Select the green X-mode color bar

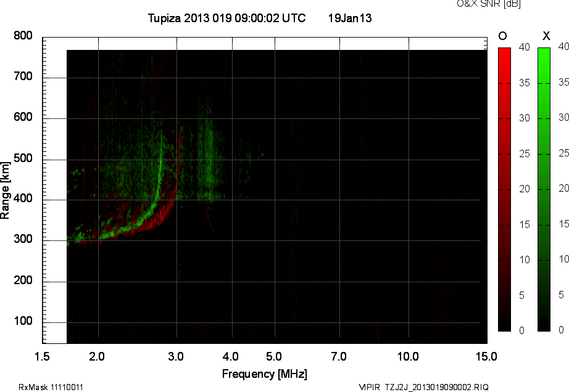click(544, 189)
